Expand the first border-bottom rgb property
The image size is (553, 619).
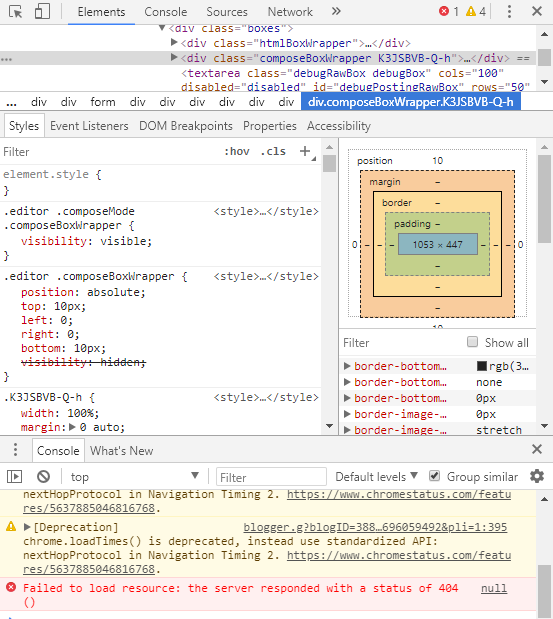pos(347,366)
